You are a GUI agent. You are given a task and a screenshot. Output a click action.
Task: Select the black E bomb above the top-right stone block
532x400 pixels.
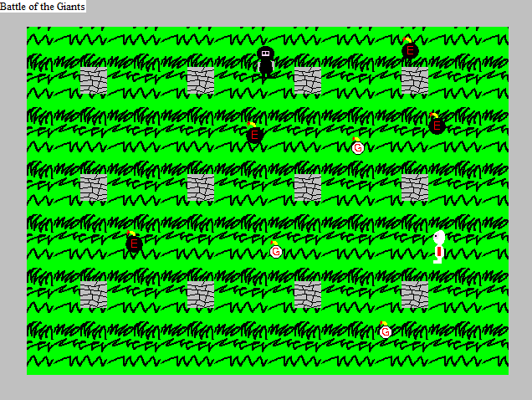pyautogui.click(x=410, y=50)
